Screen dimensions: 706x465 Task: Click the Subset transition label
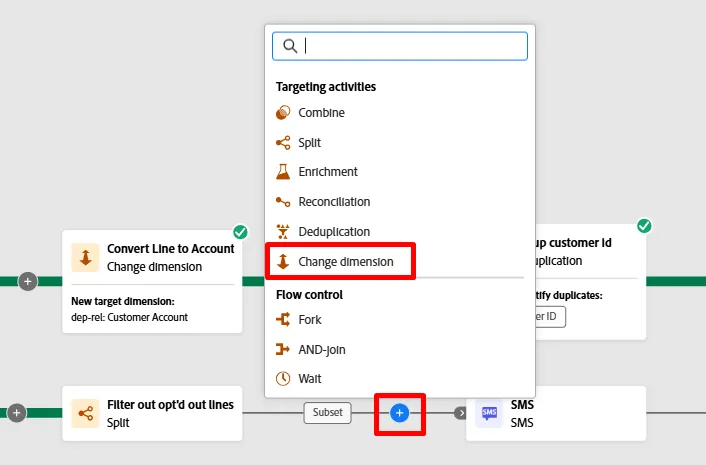[327, 412]
